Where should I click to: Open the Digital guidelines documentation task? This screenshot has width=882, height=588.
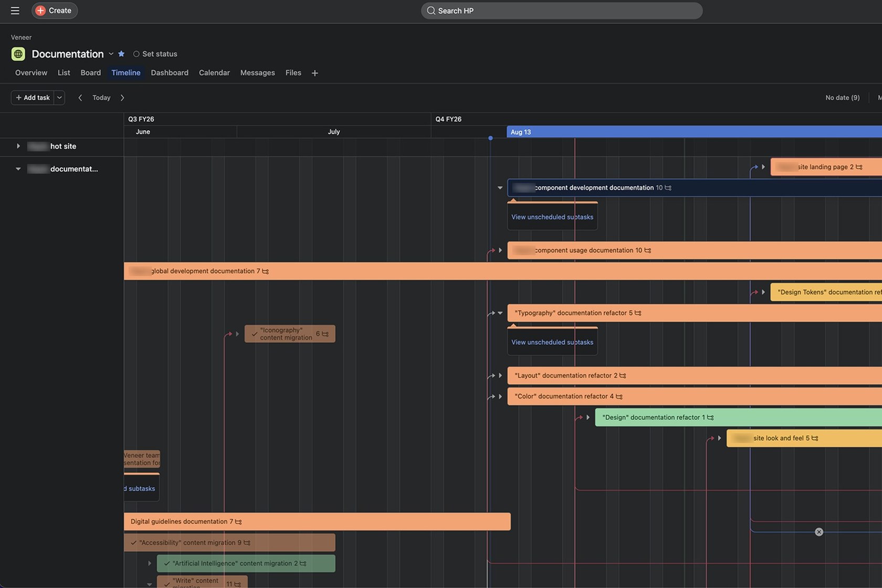(x=317, y=521)
